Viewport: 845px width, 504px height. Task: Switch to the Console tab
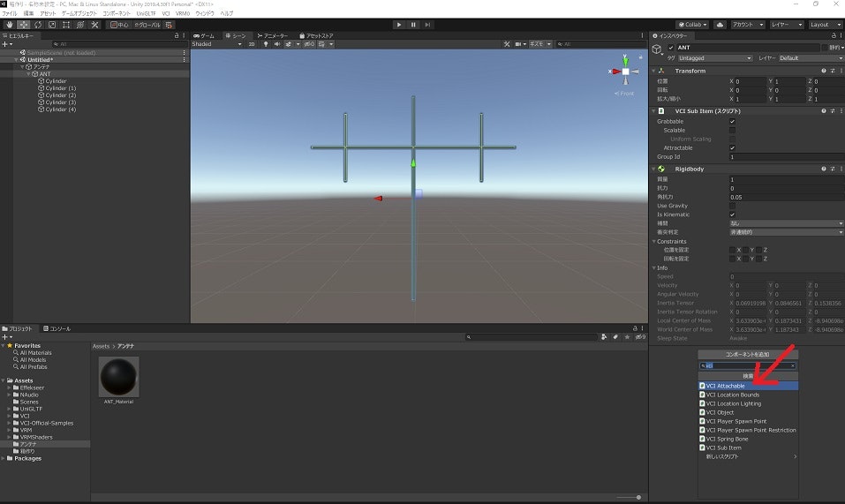(x=57, y=328)
